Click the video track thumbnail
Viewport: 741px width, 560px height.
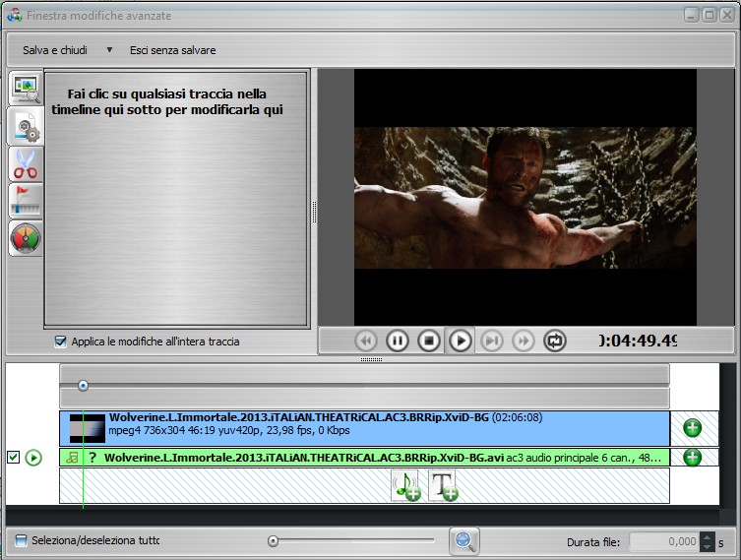(88, 429)
